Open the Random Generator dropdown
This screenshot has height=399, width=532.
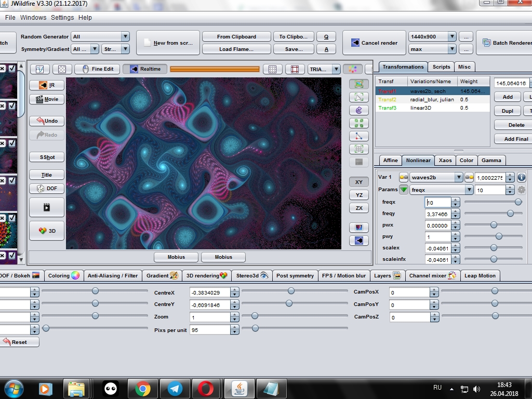click(100, 37)
